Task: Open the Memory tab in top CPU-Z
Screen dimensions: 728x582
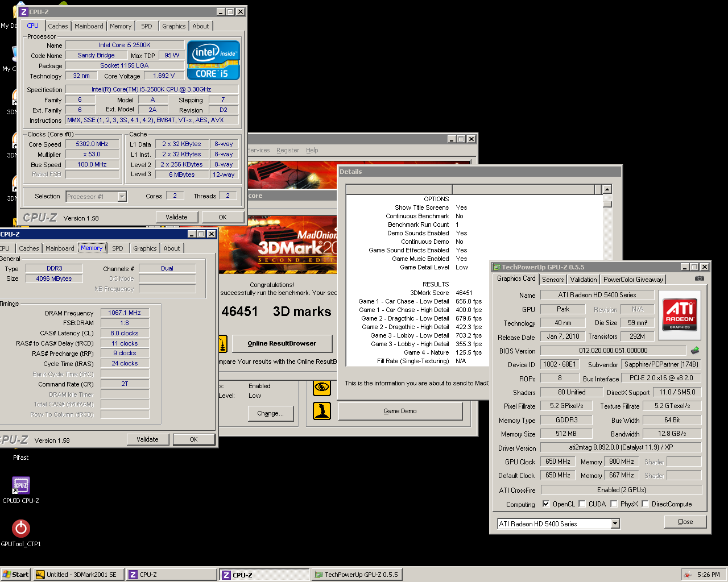Action: click(121, 26)
